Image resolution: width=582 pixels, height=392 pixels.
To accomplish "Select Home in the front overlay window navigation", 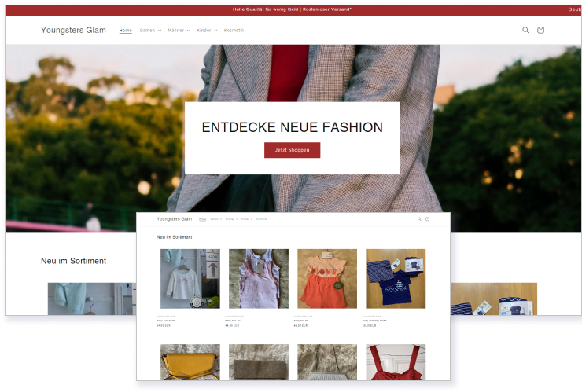I will coord(202,219).
